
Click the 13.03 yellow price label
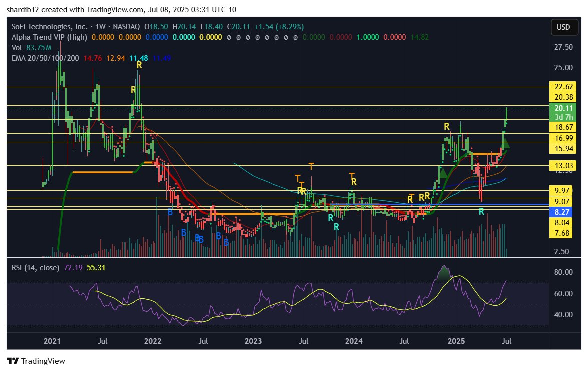(x=564, y=165)
